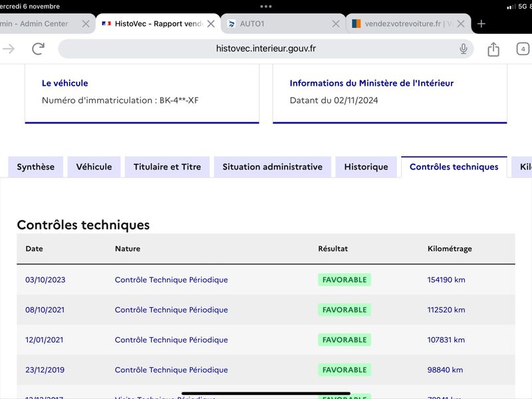This screenshot has width=532, height=399.
Task: Open the tab overview showing 4 tabs
Action: (523, 49)
